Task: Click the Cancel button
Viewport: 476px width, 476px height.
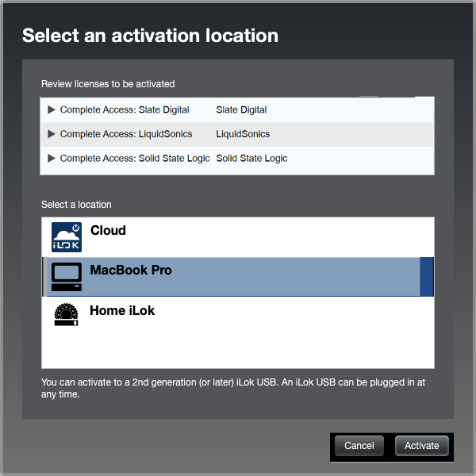Action: (x=359, y=446)
